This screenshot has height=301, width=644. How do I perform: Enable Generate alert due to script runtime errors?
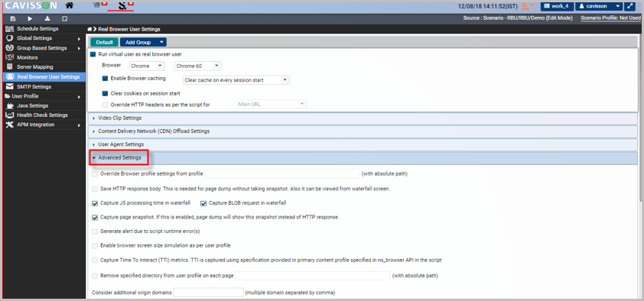coord(95,231)
